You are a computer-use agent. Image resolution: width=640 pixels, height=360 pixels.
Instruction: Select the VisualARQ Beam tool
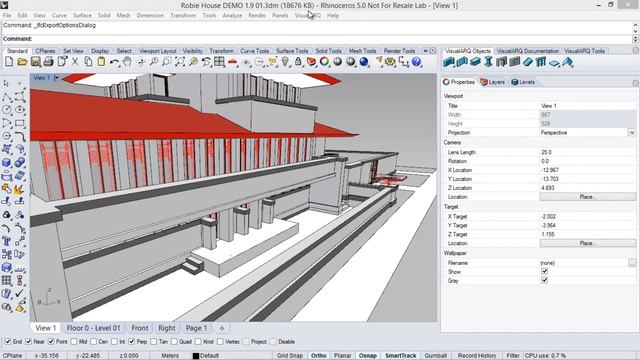pos(475,62)
